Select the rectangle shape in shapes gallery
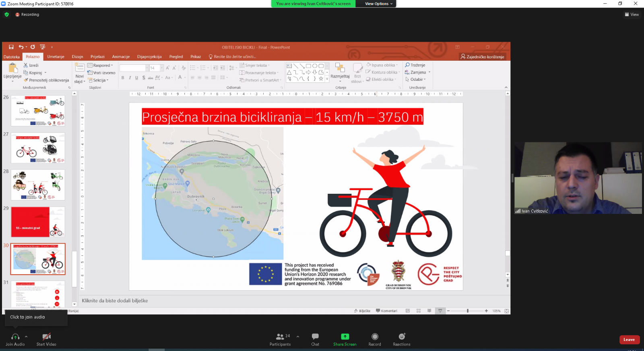Viewport: 644px width, 351px height. [308, 66]
